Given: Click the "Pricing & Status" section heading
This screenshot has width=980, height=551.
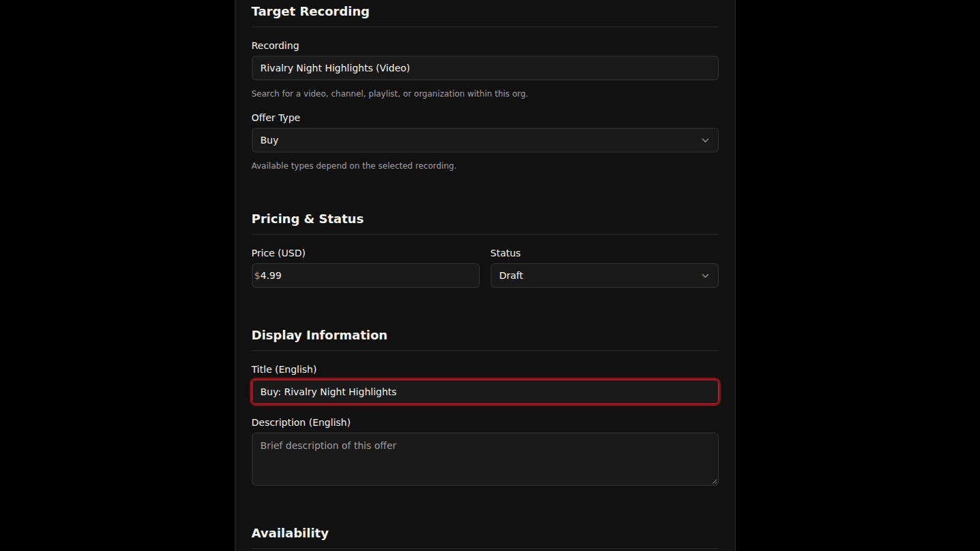Looking at the screenshot, I should pyautogui.click(x=308, y=219).
